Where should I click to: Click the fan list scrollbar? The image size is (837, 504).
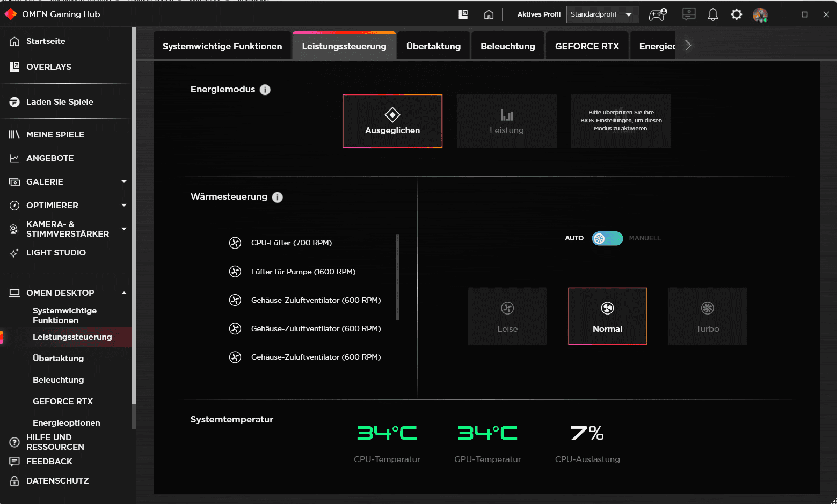(398, 277)
